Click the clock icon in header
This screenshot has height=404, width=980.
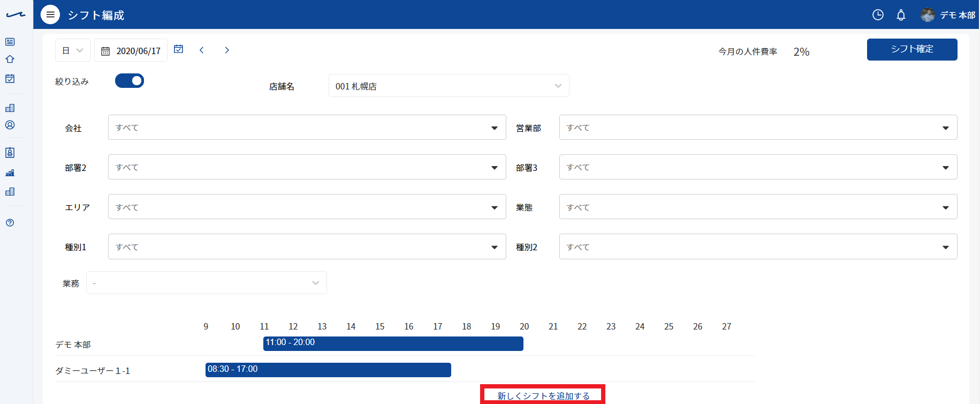pyautogui.click(x=878, y=15)
